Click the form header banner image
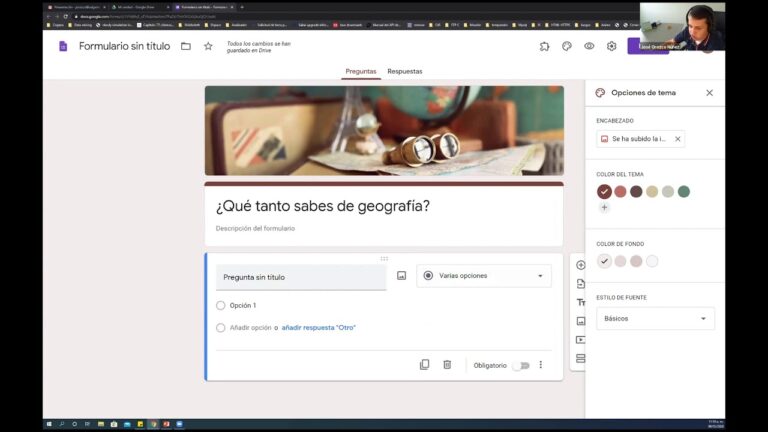The image size is (768, 432). coord(384,131)
